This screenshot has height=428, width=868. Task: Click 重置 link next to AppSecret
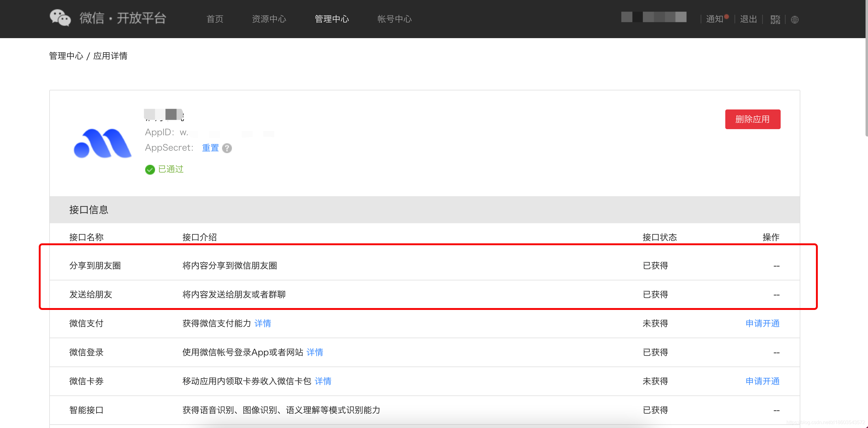pyautogui.click(x=210, y=148)
